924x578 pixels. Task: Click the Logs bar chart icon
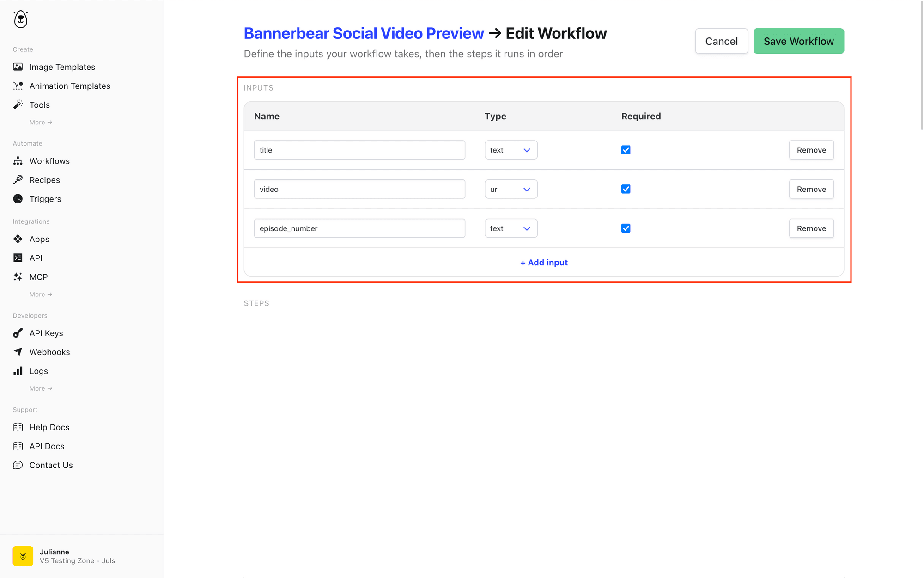[18, 371]
